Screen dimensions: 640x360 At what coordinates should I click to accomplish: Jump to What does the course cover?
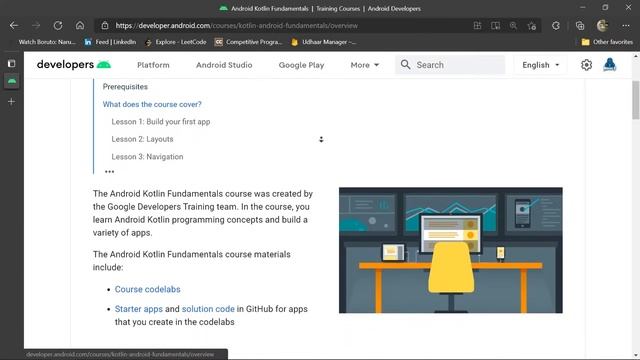152,104
